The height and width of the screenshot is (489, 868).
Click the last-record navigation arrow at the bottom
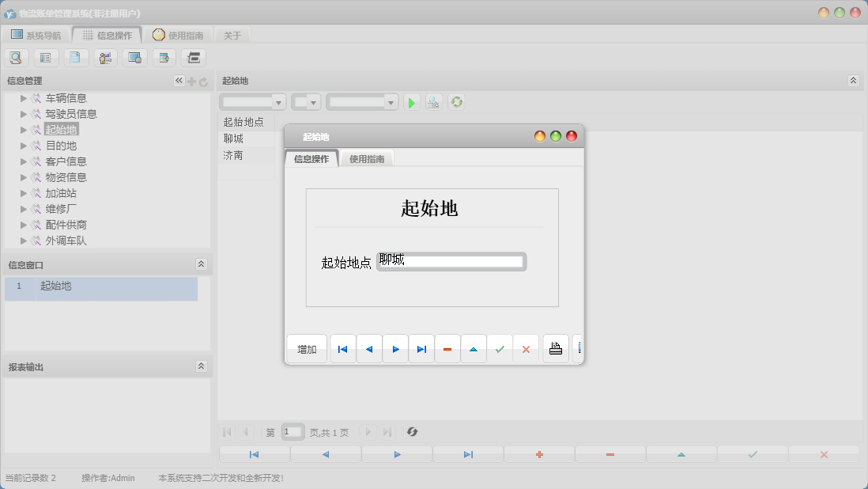(466, 453)
